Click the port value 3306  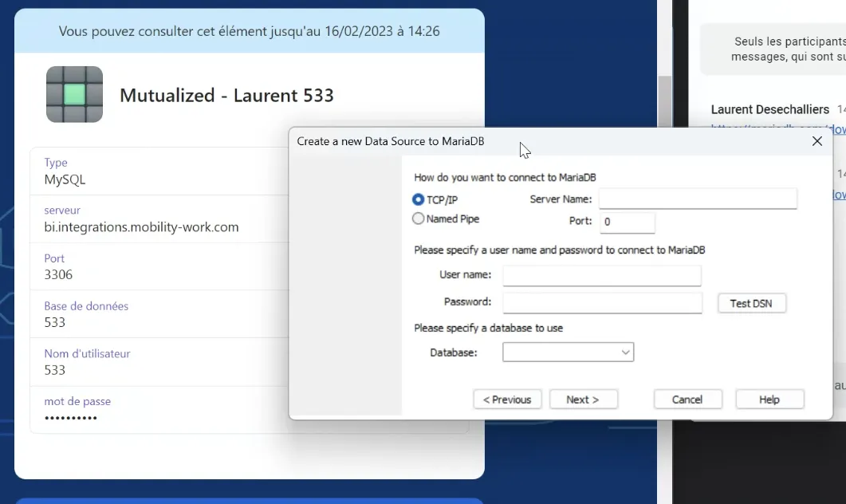(58, 274)
